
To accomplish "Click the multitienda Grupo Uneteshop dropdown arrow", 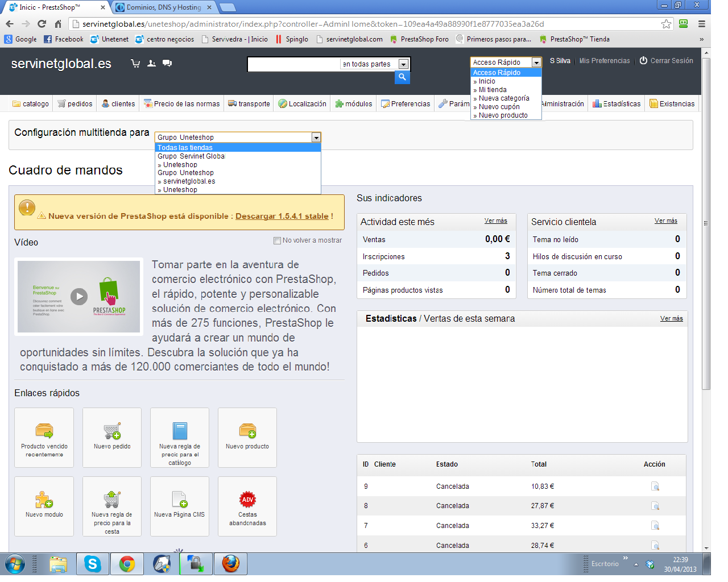I will [316, 138].
